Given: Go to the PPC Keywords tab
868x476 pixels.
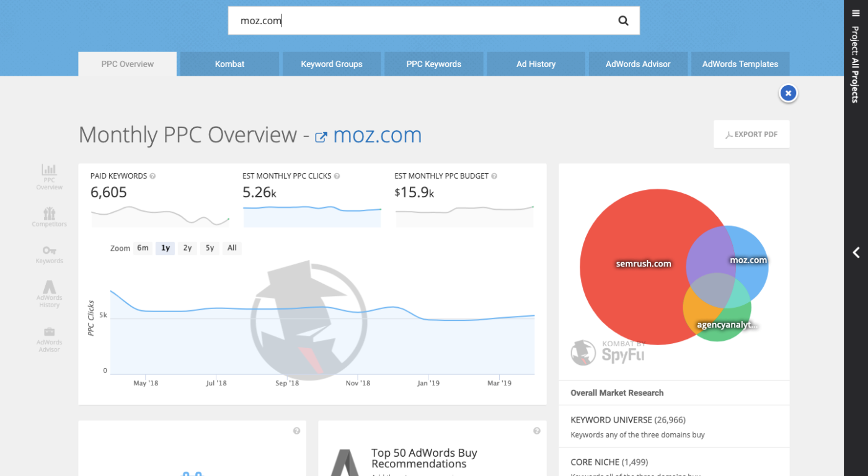Looking at the screenshot, I should click(x=434, y=64).
